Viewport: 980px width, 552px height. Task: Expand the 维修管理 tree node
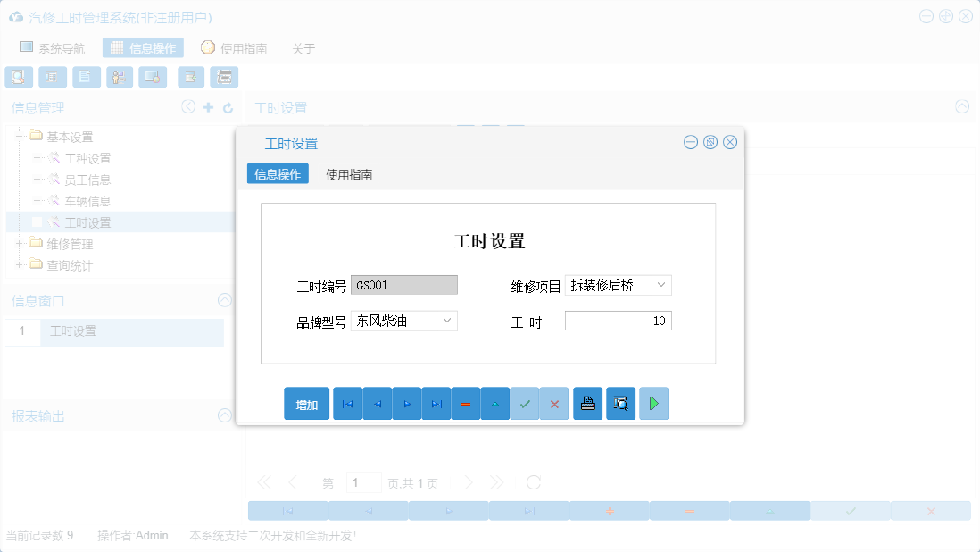[21, 243]
